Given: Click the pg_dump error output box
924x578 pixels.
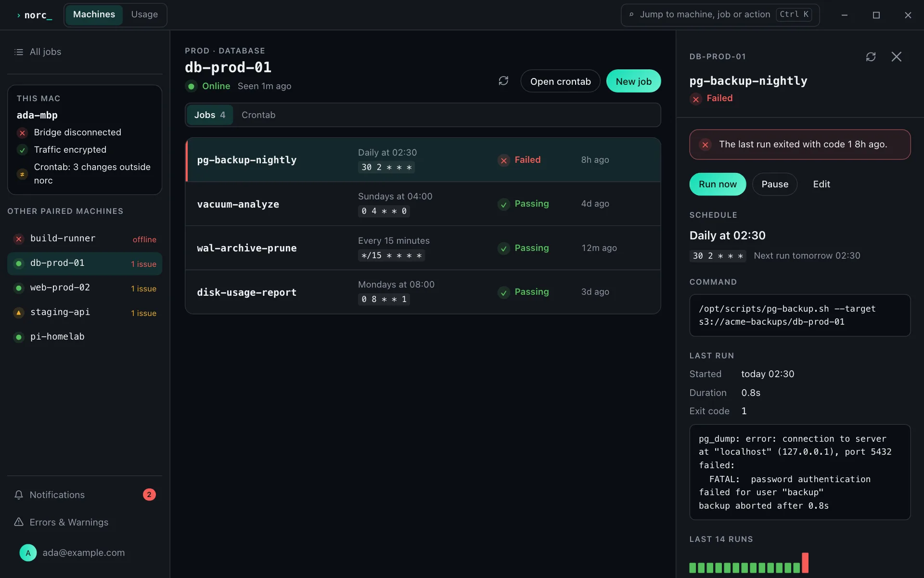Looking at the screenshot, I should click(800, 472).
